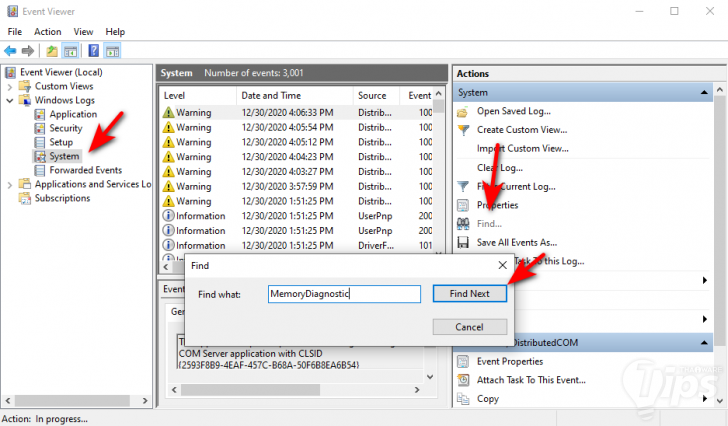Click the information icon of the DriverF... event
Screen dimensions: 728x426
(169, 245)
